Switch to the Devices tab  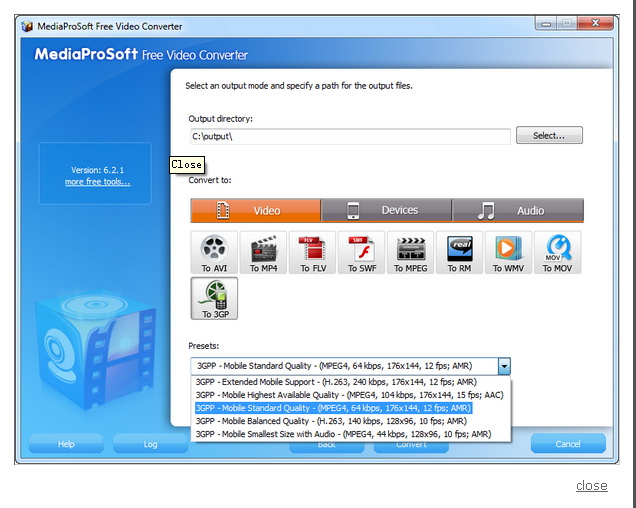(387, 211)
